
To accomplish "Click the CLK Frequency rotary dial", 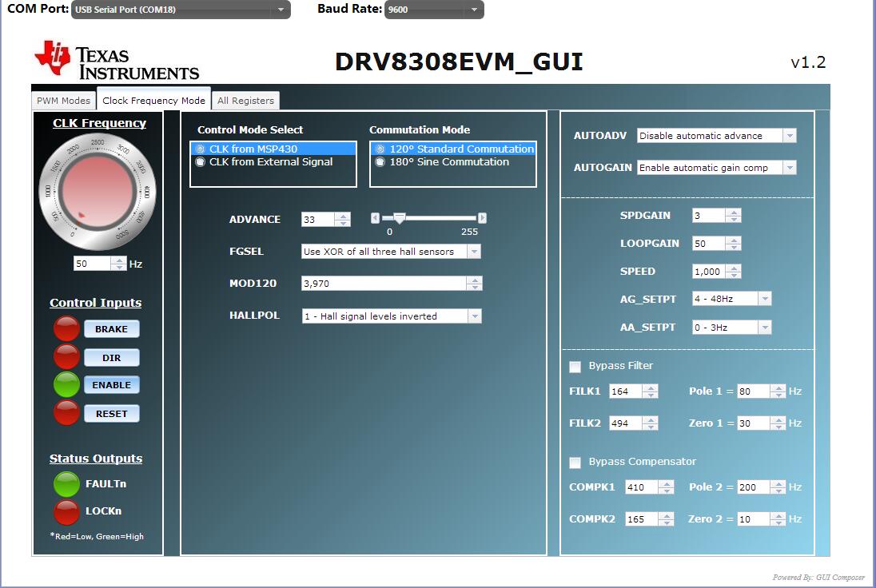I will [x=98, y=192].
